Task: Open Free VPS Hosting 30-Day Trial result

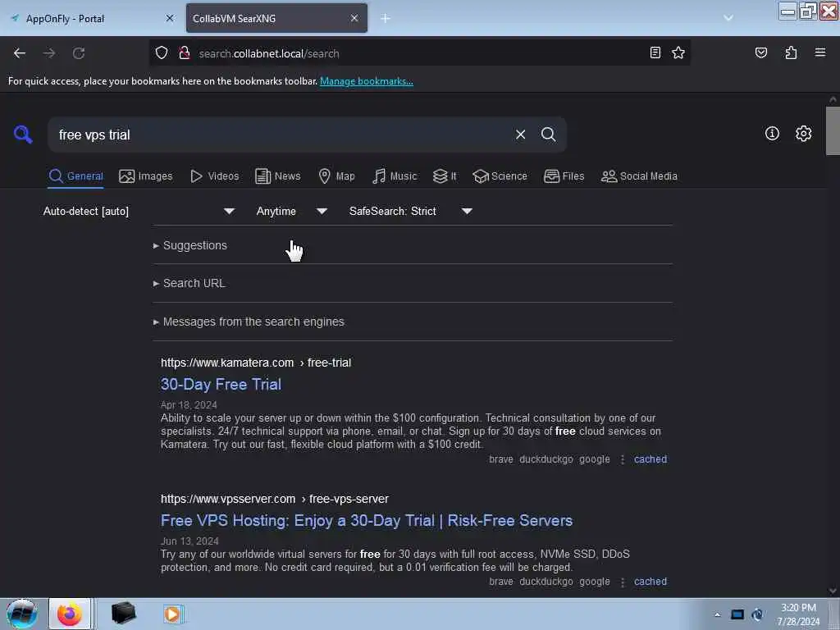Action: (367, 520)
